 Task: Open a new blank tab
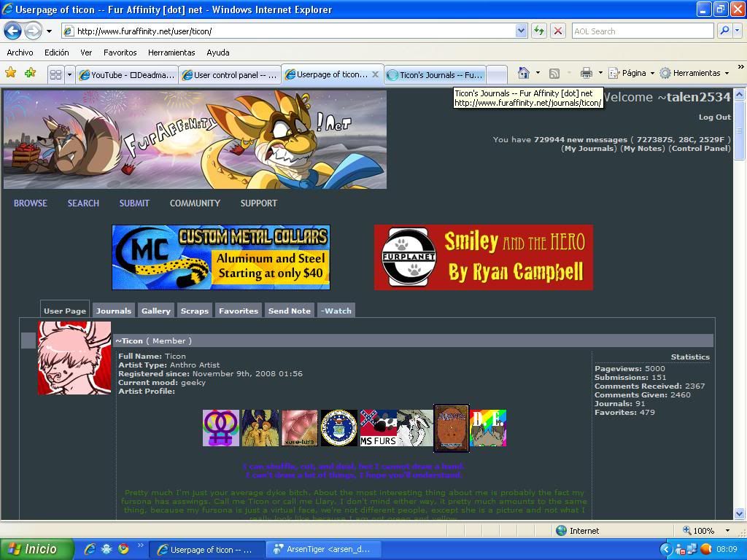click(x=497, y=75)
